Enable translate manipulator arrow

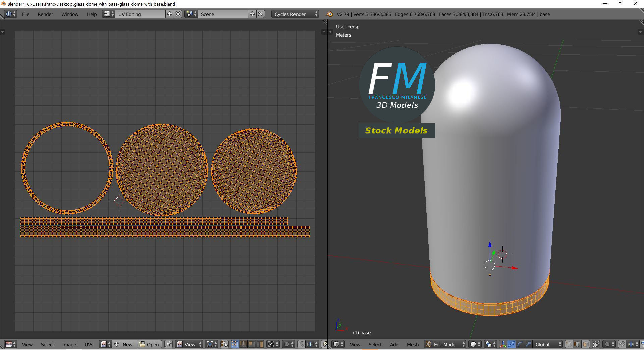[511, 344]
